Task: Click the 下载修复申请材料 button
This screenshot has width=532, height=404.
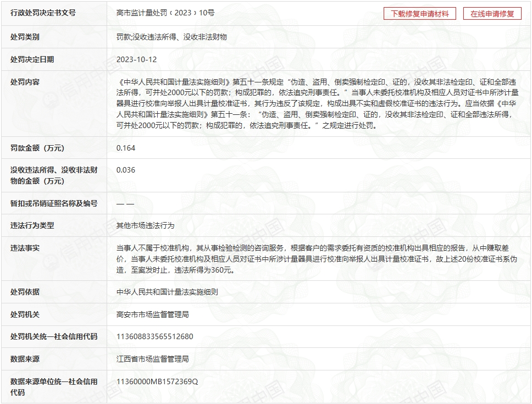Action: (x=420, y=14)
